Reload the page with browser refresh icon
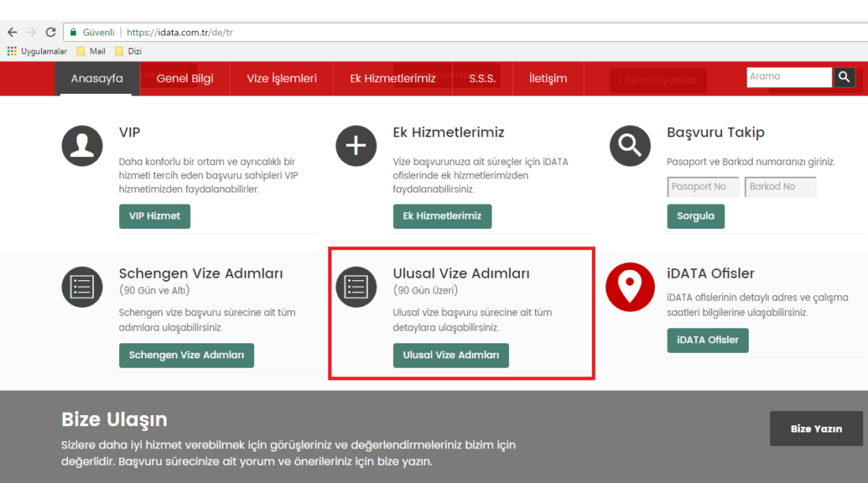Viewport: 868px width, 483px height. pos(51,32)
